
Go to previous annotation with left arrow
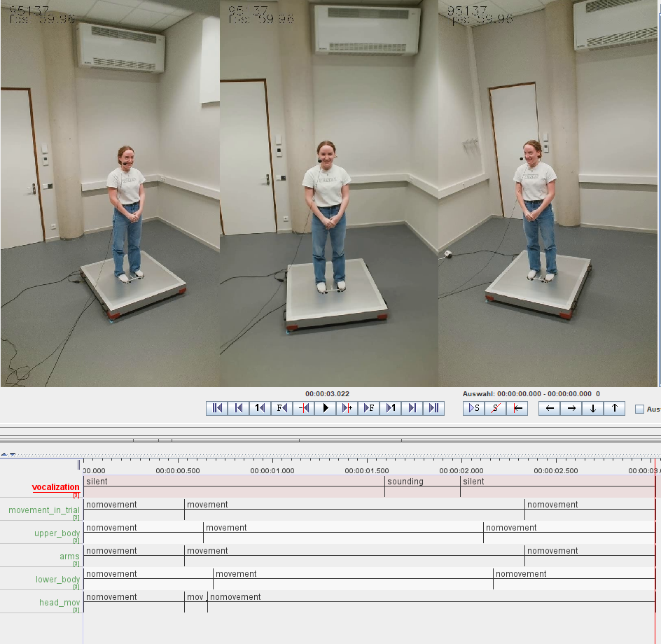[x=550, y=408]
